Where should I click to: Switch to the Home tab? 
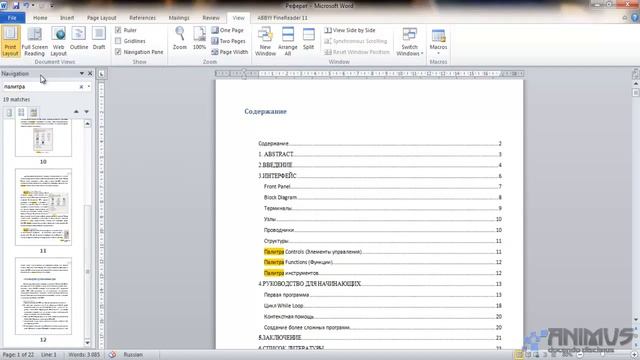pyautogui.click(x=40, y=18)
